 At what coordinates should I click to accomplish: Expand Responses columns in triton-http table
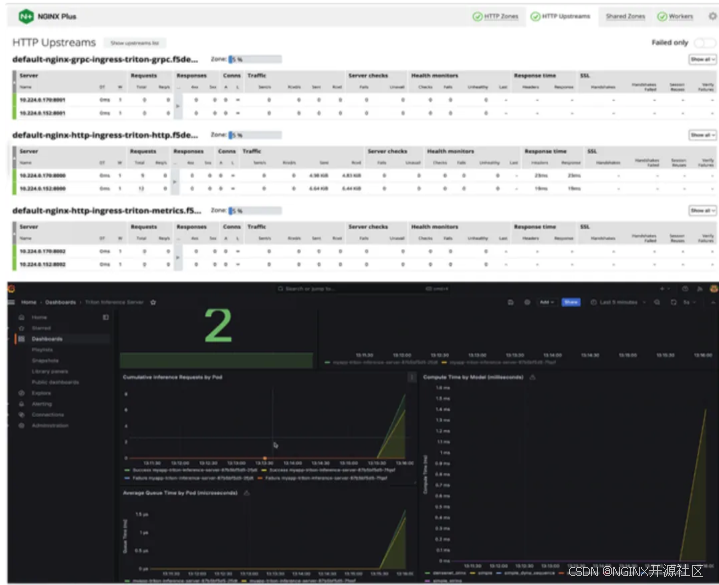(x=174, y=182)
